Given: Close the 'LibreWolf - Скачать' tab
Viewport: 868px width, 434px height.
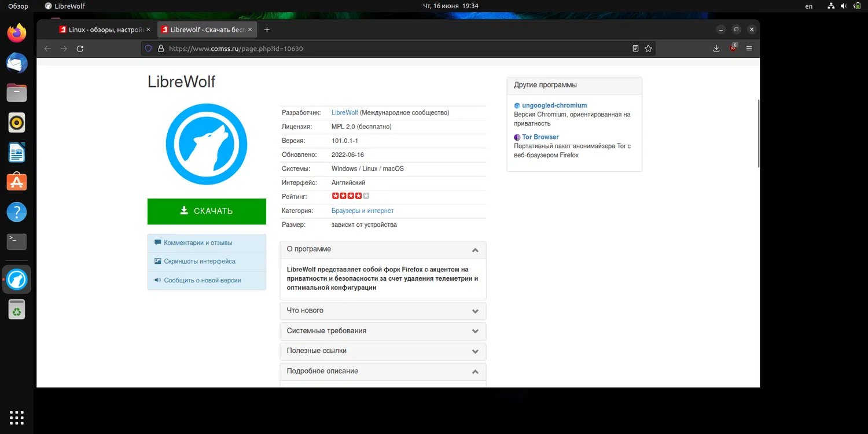Looking at the screenshot, I should pos(250,30).
